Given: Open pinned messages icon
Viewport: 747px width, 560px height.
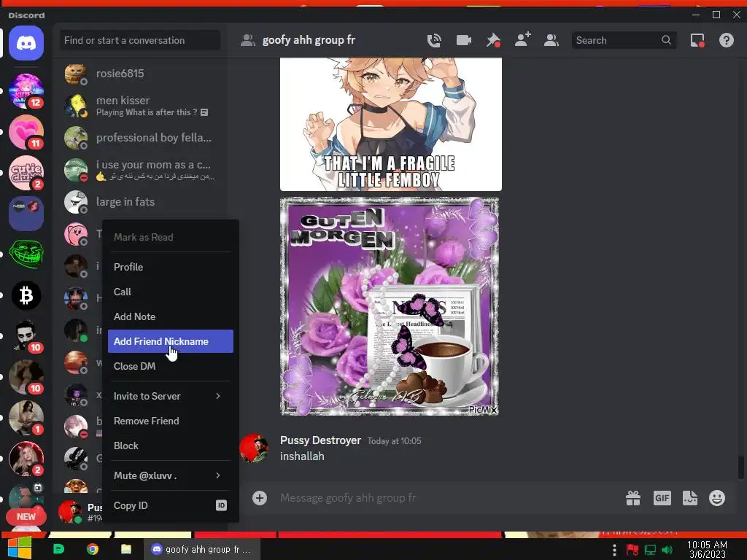Looking at the screenshot, I should [x=493, y=41].
